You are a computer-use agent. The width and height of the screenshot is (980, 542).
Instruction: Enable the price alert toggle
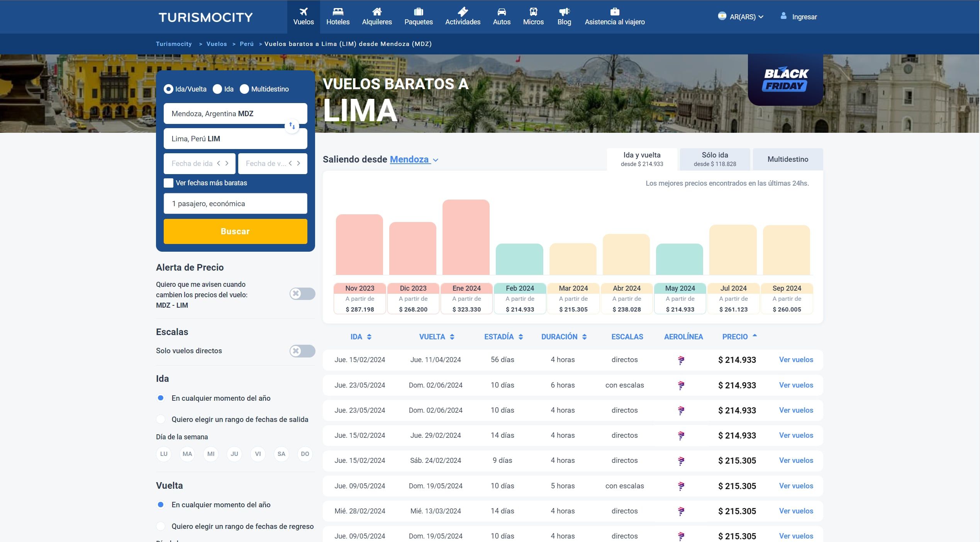(x=302, y=294)
